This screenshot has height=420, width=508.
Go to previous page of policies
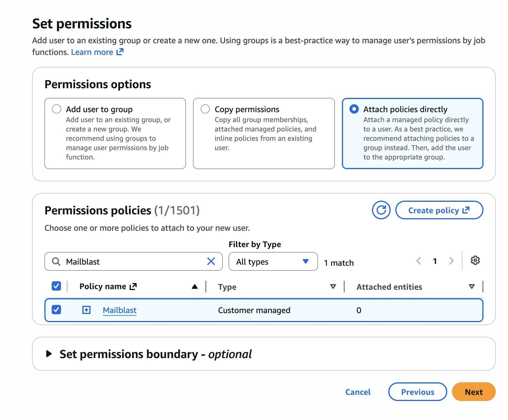click(x=419, y=261)
